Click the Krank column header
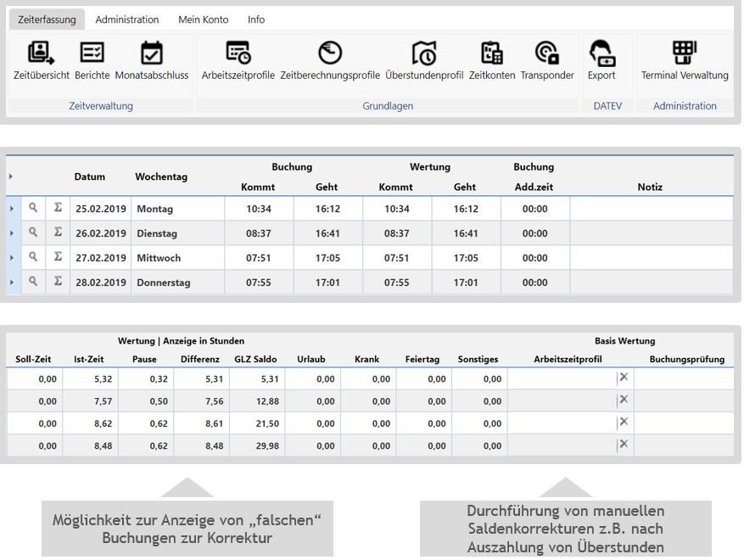This screenshot has height=560, width=744. (x=366, y=359)
